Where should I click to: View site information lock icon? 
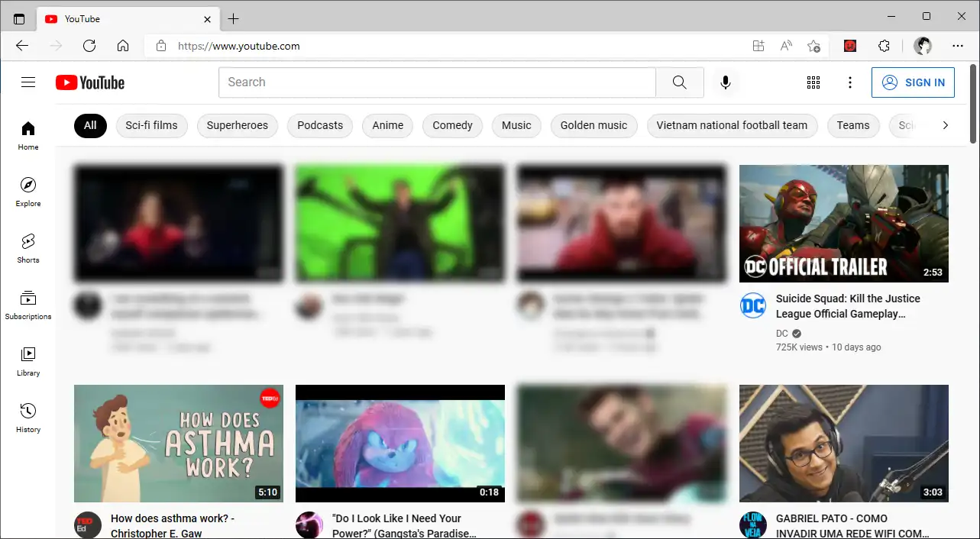pos(161,46)
